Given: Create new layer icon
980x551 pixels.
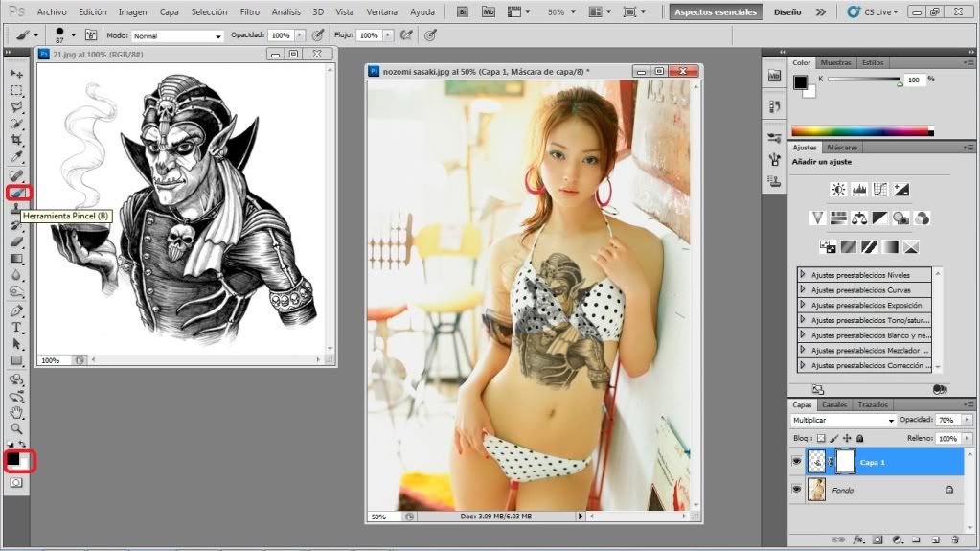Looking at the screenshot, I should pos(936,540).
